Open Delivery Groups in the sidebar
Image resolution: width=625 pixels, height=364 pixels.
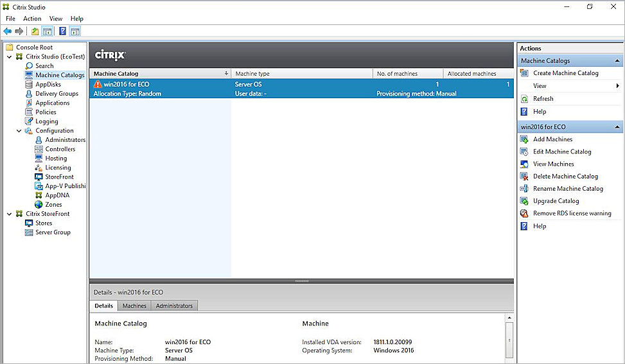click(x=57, y=94)
